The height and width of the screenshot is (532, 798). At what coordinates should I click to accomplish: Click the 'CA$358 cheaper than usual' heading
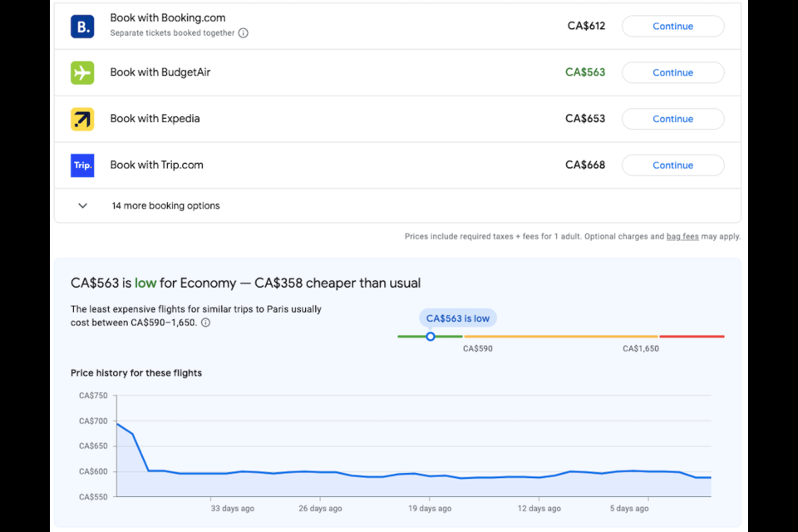(x=337, y=283)
